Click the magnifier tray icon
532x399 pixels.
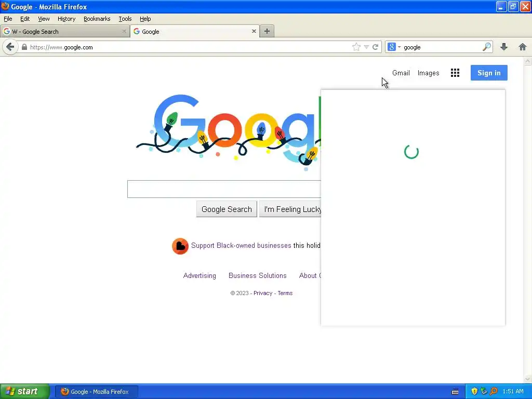pyautogui.click(x=494, y=391)
